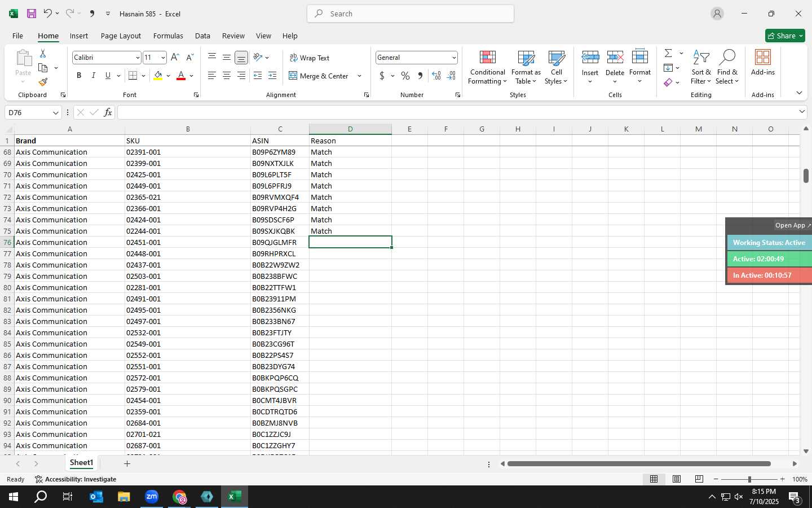Decrease indent in Alignment group
812x508 pixels.
pos(258,76)
